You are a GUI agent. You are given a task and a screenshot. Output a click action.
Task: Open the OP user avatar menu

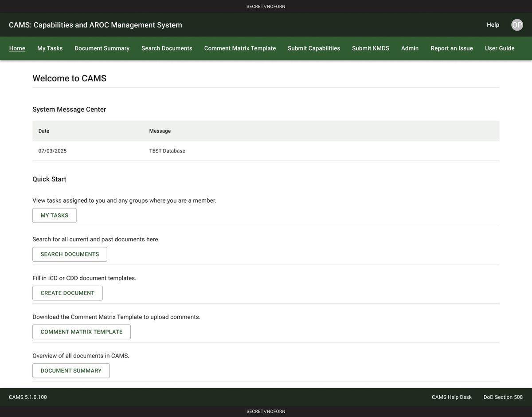[x=517, y=25]
